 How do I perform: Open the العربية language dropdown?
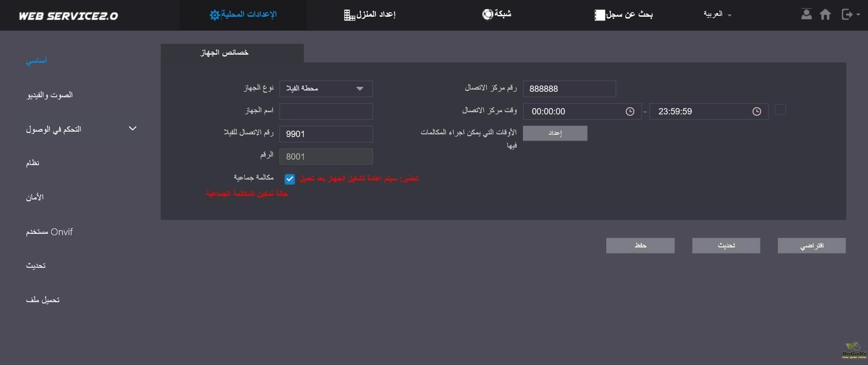tap(717, 14)
